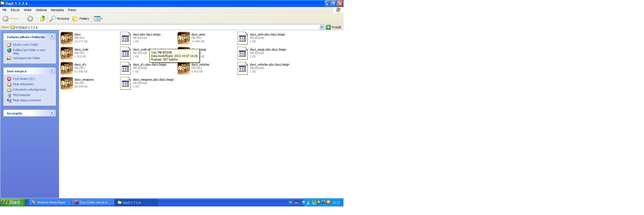This screenshot has width=644, height=215.
Task: Open the Plik menu
Action: coord(5,10)
